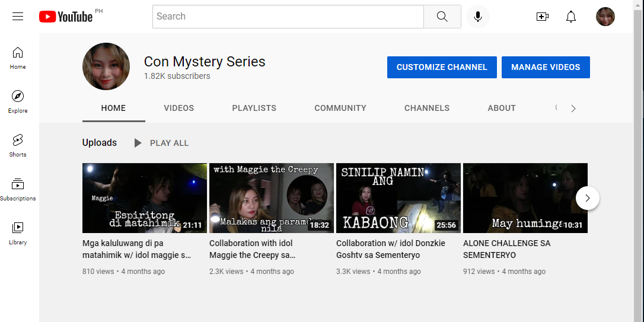Click the 18:32 duration badge
The height and width of the screenshot is (322, 644).
(319, 225)
